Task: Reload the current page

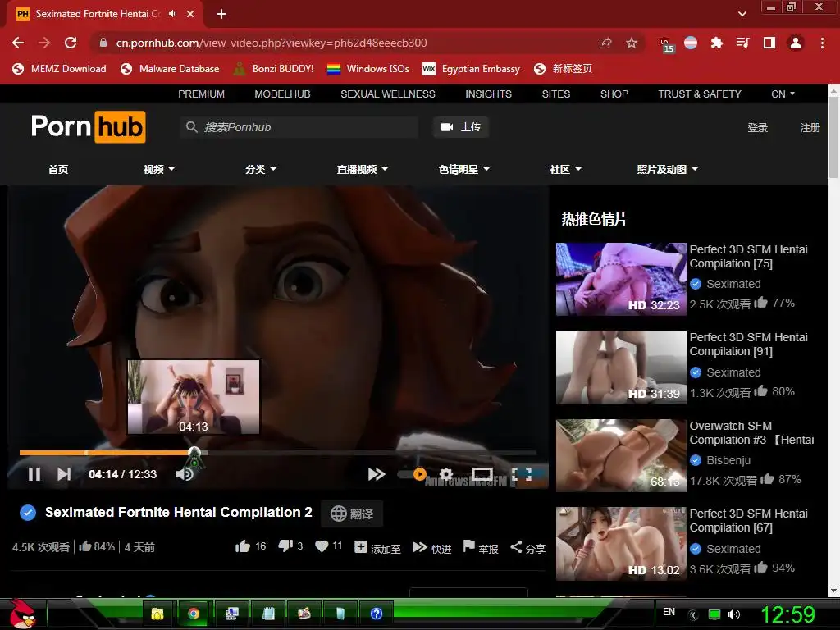Action: (71, 43)
